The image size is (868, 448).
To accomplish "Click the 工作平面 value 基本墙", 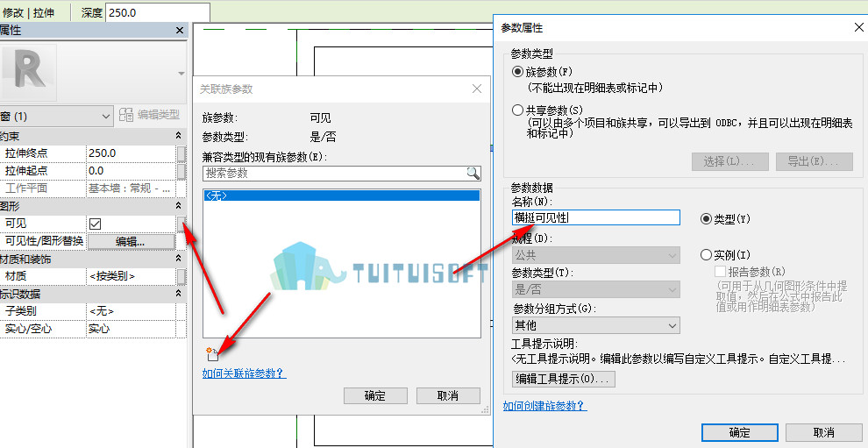I will (131, 188).
